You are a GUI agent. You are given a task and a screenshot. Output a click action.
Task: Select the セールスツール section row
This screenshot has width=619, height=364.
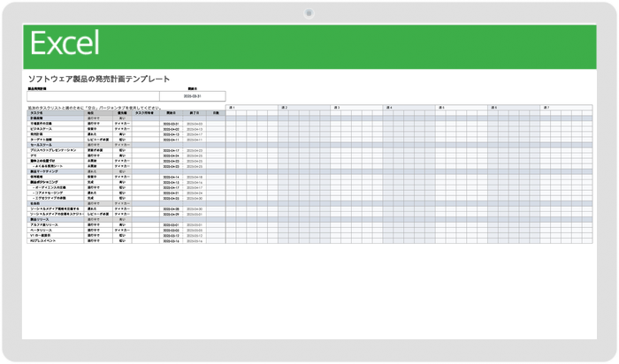tap(41, 145)
